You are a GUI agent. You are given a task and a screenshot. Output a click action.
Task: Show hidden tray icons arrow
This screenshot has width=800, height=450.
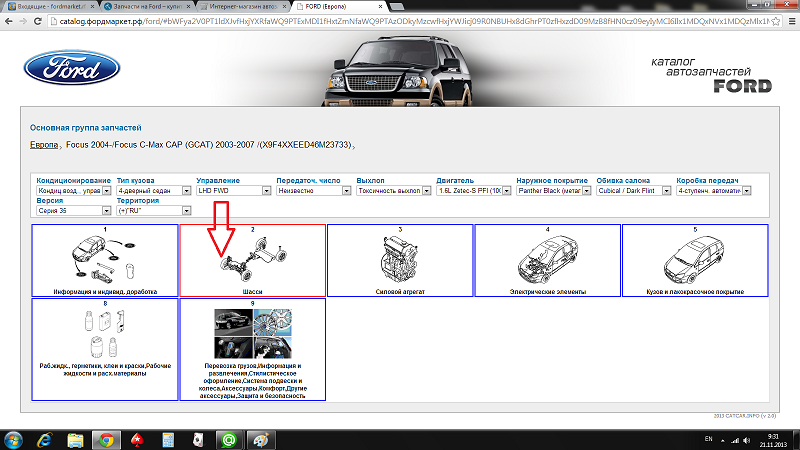click(x=722, y=440)
